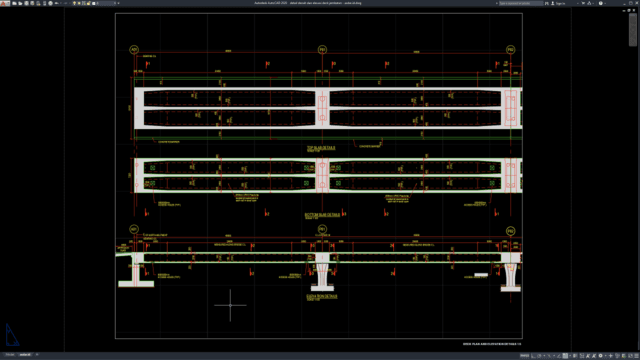Click the Autodesk triangle icon
640x360 pixels.
point(589,3)
